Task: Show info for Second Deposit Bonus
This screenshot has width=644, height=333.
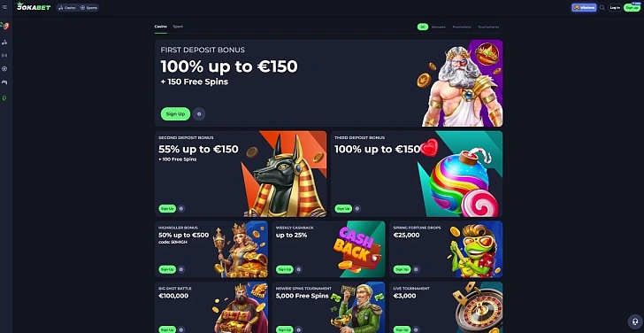Action: pyautogui.click(x=181, y=208)
